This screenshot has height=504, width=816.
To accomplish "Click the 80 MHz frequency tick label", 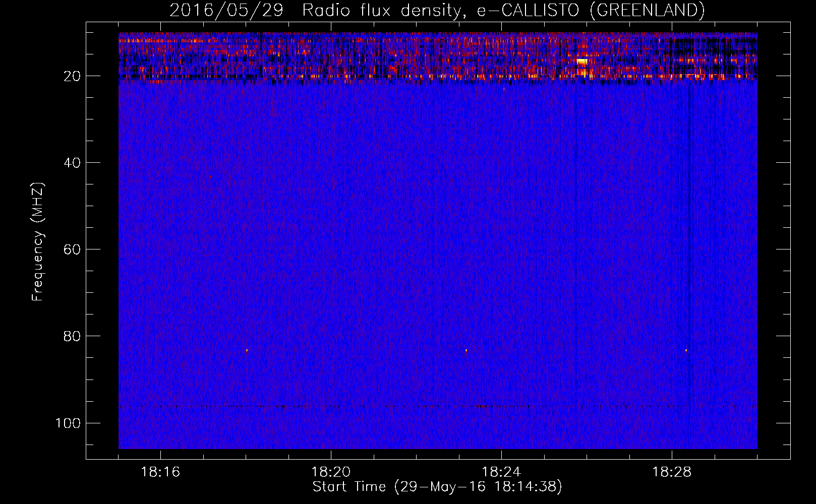I will pyautogui.click(x=73, y=336).
